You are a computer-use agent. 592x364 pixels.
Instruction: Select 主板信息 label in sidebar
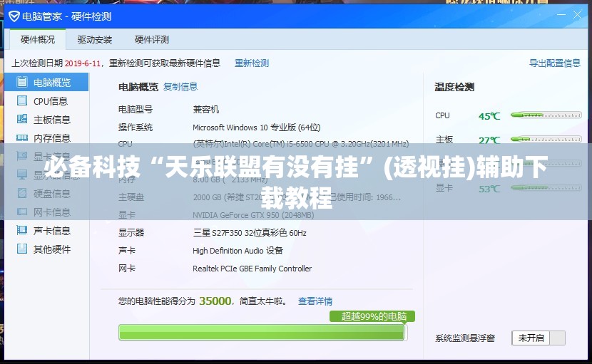[x=52, y=120]
